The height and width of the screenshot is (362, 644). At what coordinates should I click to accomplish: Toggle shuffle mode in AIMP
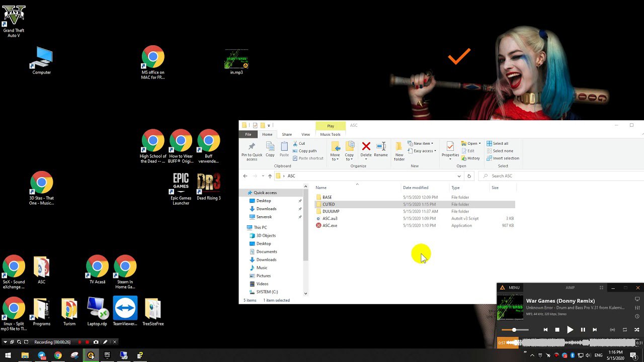(x=637, y=330)
